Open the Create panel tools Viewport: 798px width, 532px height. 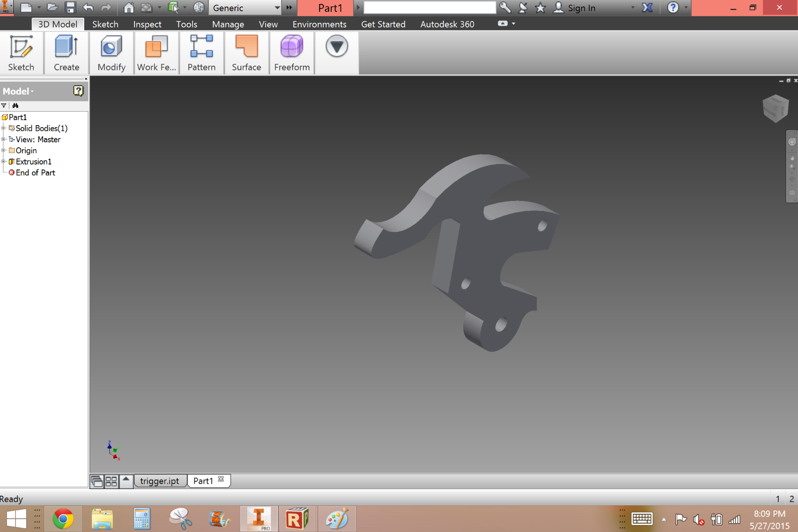point(66,53)
